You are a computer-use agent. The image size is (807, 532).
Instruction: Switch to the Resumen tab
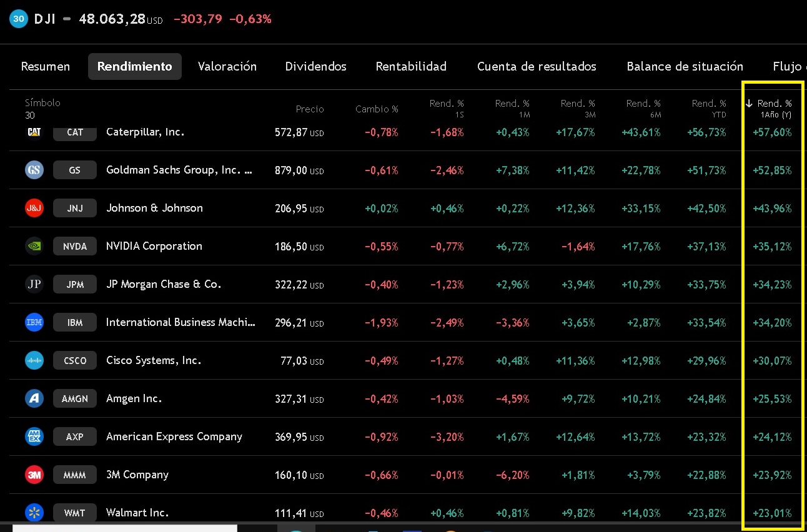pos(46,66)
